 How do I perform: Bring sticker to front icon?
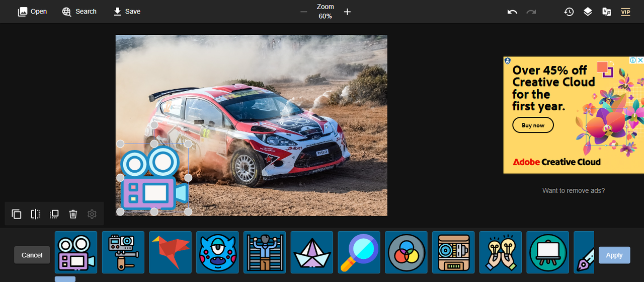[x=54, y=214]
